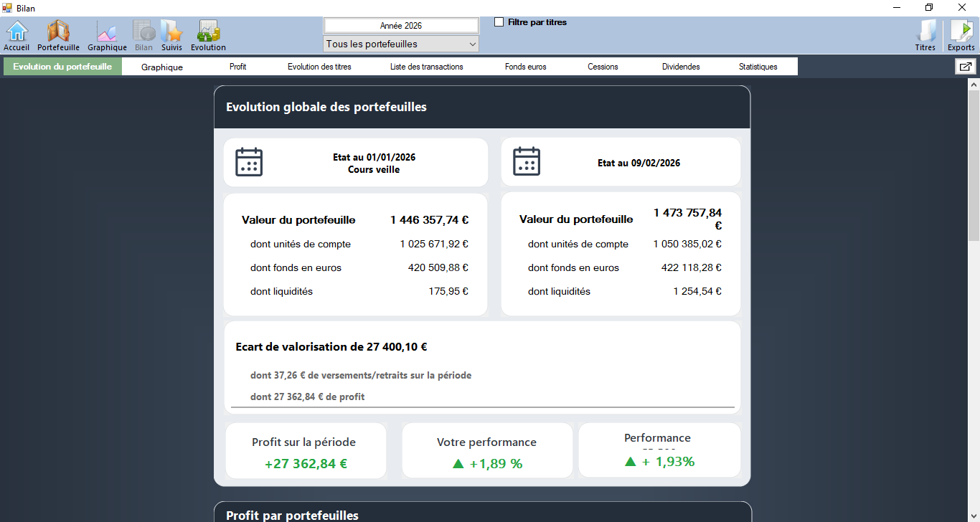Click the Portefeuille toolbar icon

[58, 33]
